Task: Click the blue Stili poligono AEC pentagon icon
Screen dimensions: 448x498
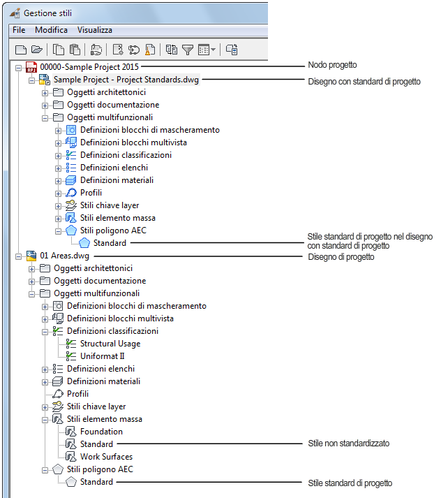Action: point(71,230)
